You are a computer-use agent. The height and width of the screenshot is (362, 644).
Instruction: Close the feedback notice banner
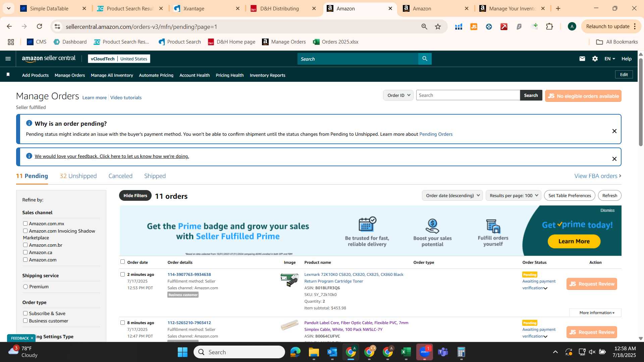coord(614,159)
